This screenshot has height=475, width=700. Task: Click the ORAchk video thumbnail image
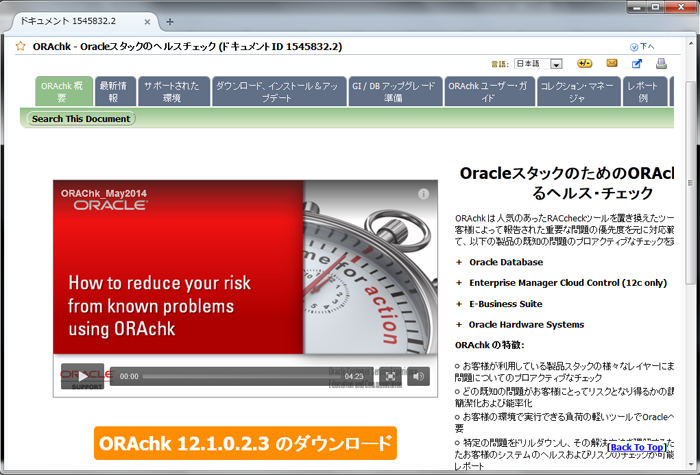point(245,267)
